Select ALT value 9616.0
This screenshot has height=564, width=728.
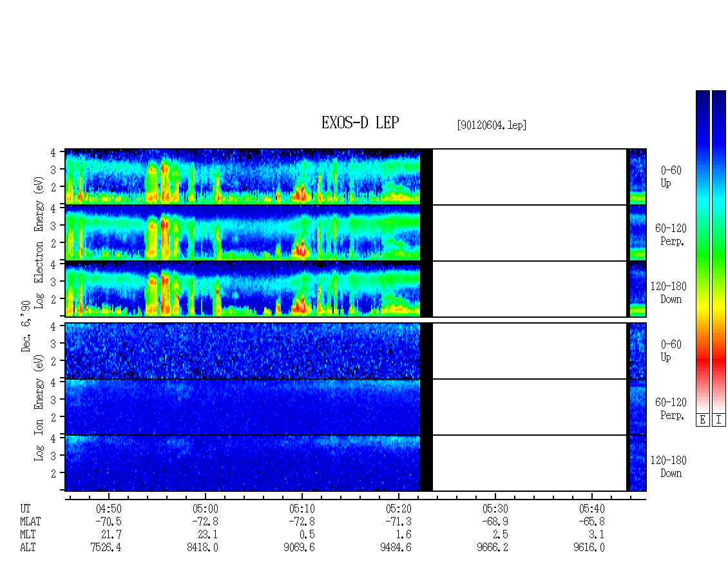click(x=589, y=547)
